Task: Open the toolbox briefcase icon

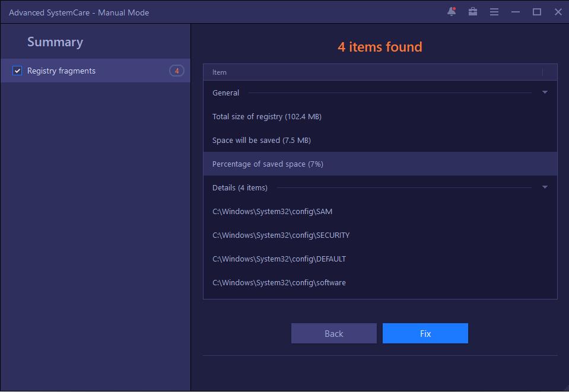Action: click(x=472, y=12)
